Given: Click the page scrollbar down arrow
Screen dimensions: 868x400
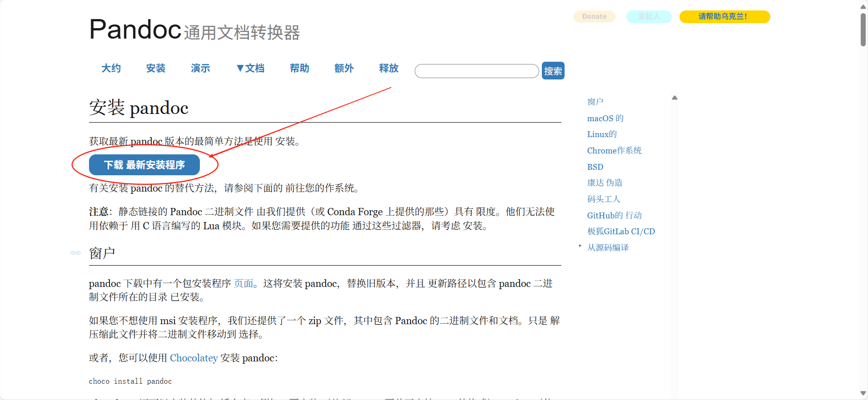Looking at the screenshot, I should pos(863,393).
